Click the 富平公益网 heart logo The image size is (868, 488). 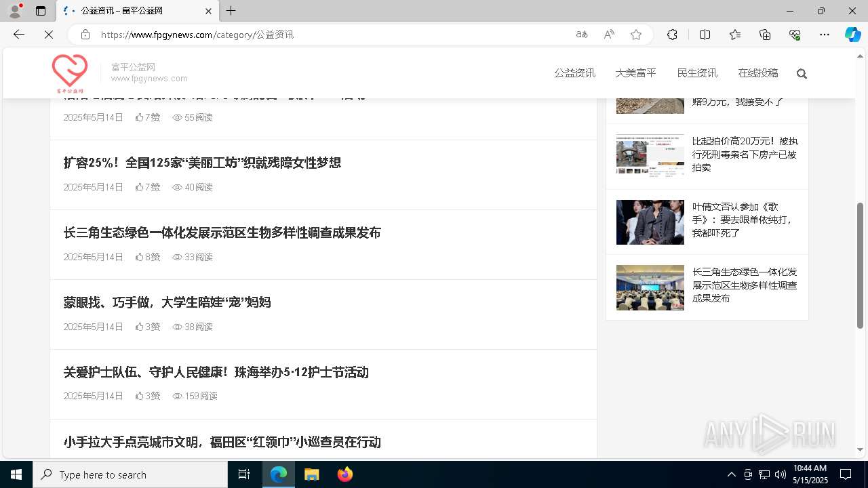point(69,74)
